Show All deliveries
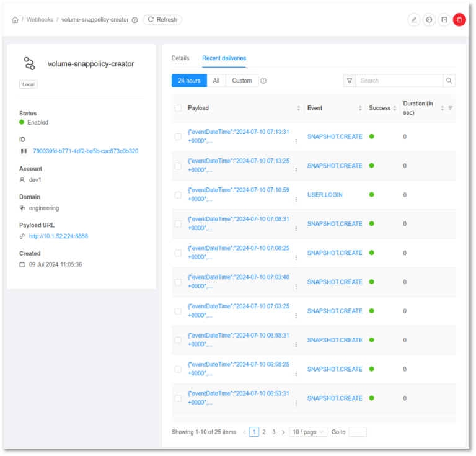The height and width of the screenshot is (456, 476). click(216, 81)
